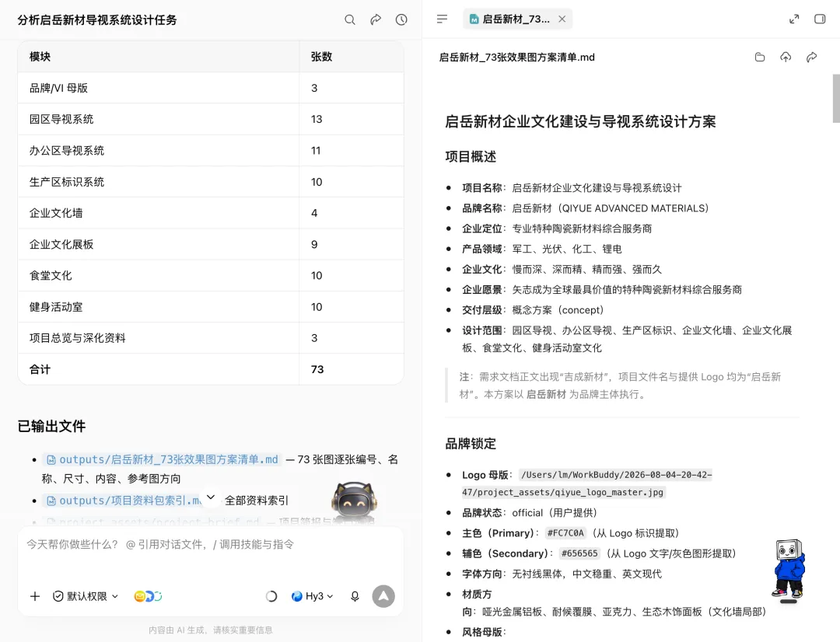Share the markdown file from preview toolbar
This screenshot has width=840, height=642.
pyautogui.click(x=811, y=58)
